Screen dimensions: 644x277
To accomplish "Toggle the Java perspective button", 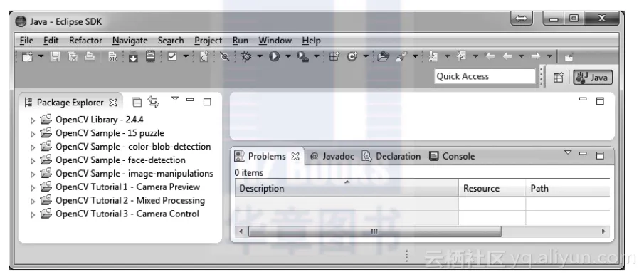I will [593, 78].
